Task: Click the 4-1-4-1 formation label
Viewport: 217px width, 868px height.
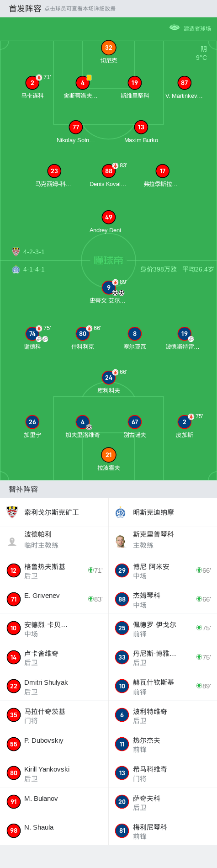Action: [x=34, y=269]
